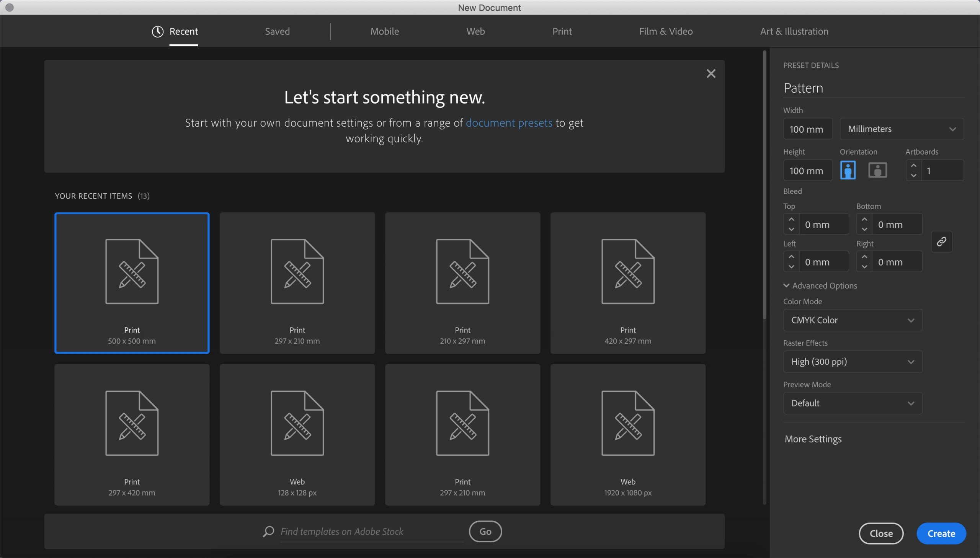Select landscape orientation icon
Viewport: 980px width, 558px height.
(877, 170)
